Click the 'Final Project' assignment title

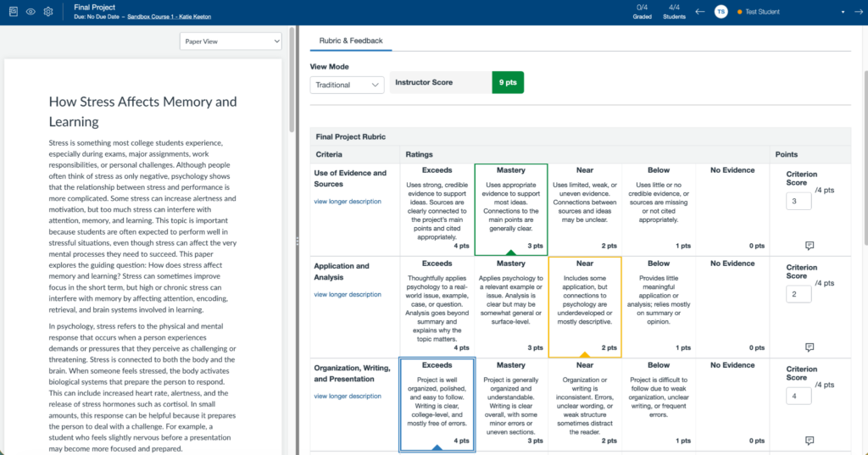pos(95,7)
